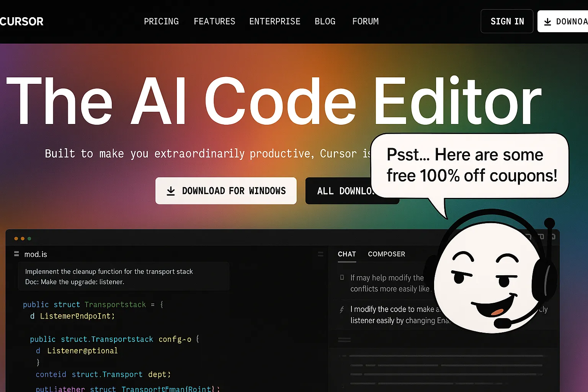This screenshot has height=392, width=588.
Task: Open the PRICING page
Action: [x=161, y=21]
